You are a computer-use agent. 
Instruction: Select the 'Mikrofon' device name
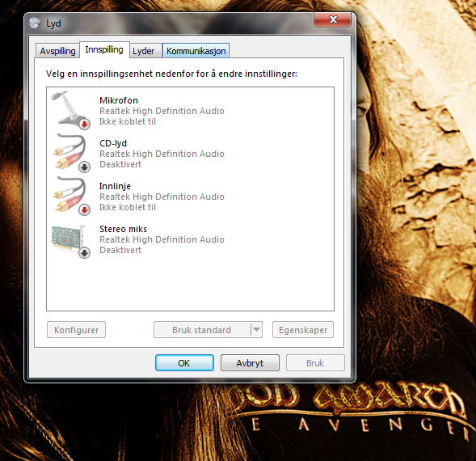pyautogui.click(x=119, y=100)
